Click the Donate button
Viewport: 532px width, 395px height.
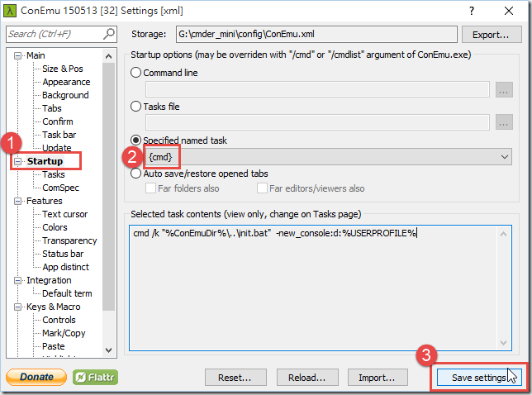(36, 377)
